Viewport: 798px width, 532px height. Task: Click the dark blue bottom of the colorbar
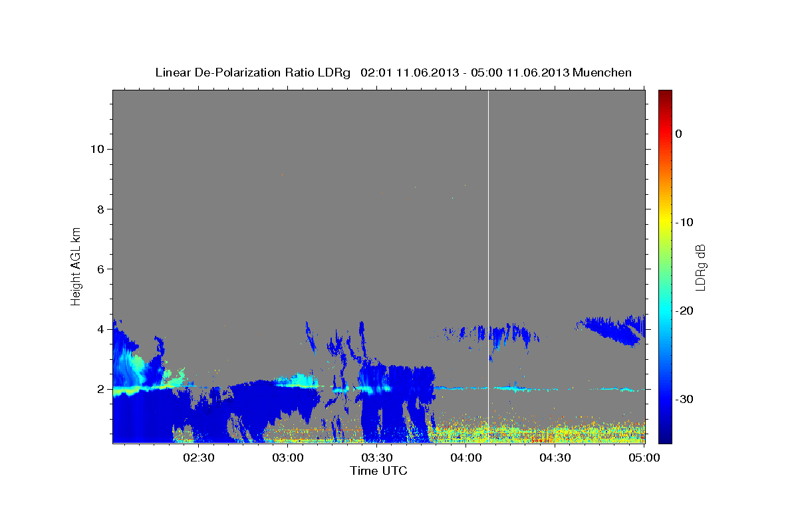tap(665, 436)
